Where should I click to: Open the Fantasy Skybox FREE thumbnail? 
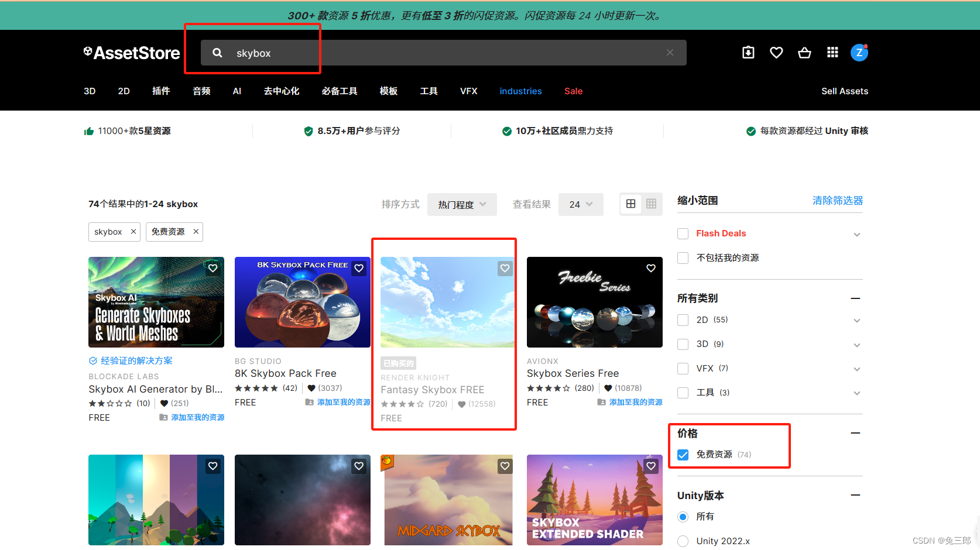448,302
